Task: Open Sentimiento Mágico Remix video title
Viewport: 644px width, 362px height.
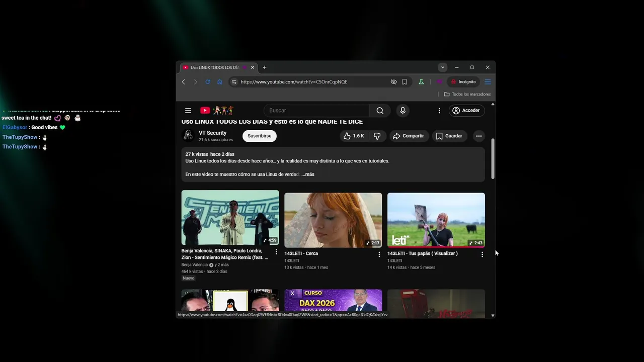Action: (225, 254)
